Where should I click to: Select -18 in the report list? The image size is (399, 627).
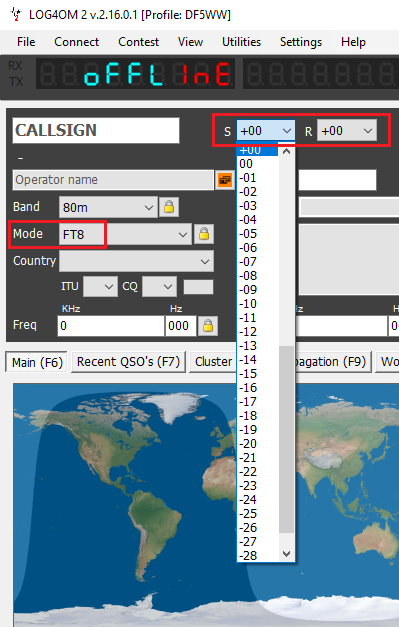258,415
